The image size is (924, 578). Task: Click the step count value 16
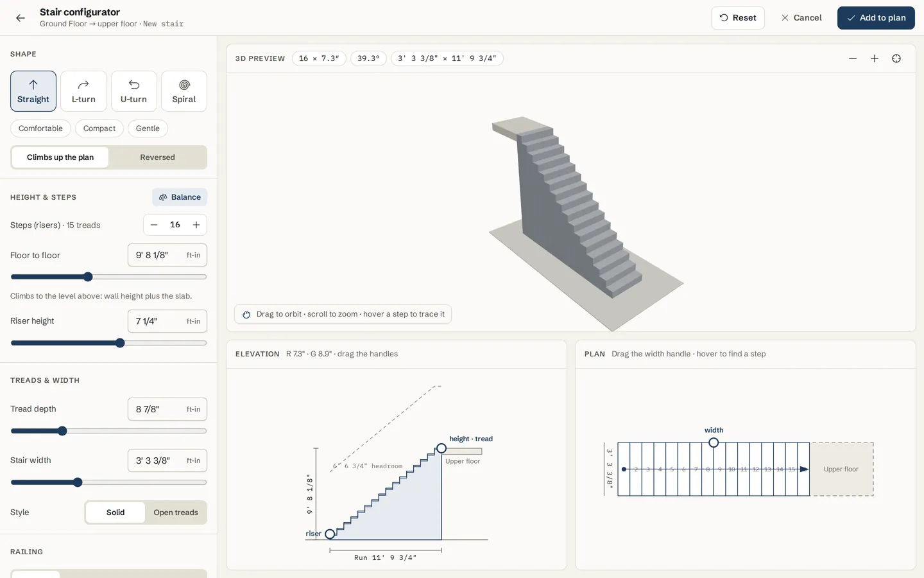click(x=175, y=225)
